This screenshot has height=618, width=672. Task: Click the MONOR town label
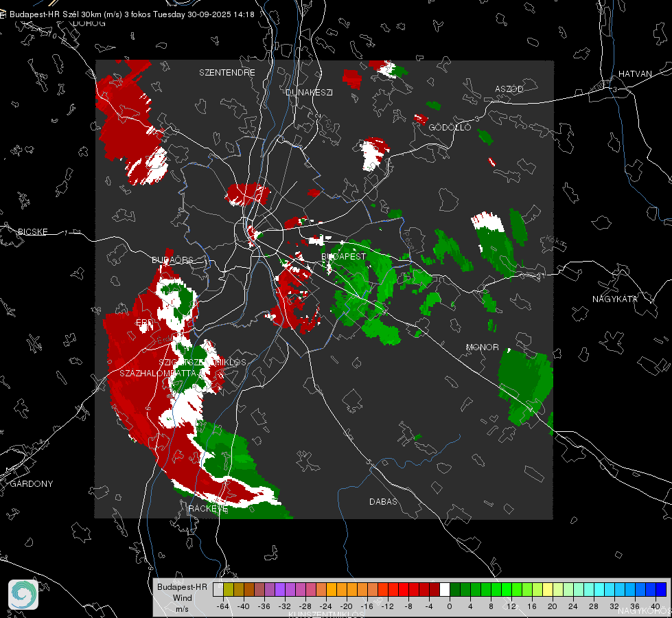click(x=482, y=347)
